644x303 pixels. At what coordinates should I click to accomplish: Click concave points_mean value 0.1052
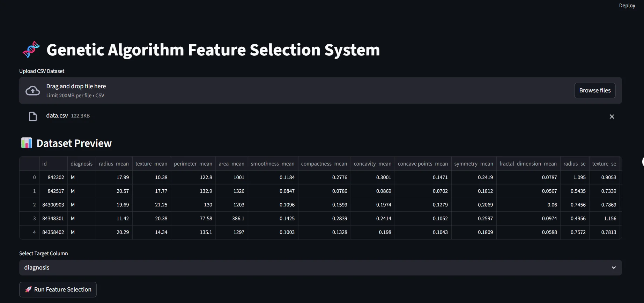[423, 219]
